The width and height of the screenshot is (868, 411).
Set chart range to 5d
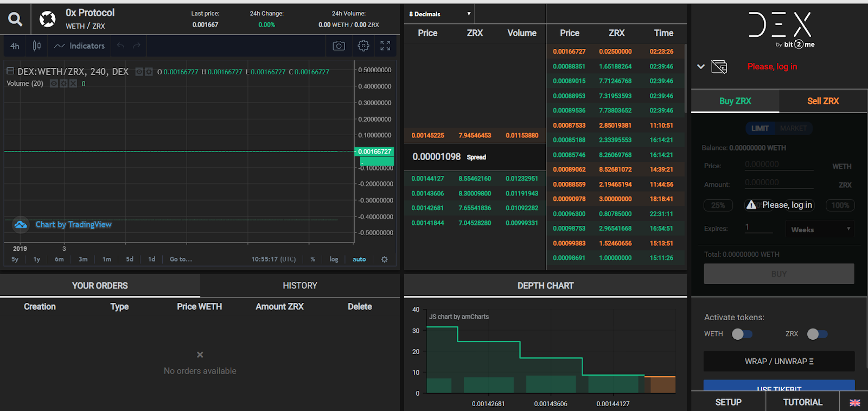[x=130, y=260]
